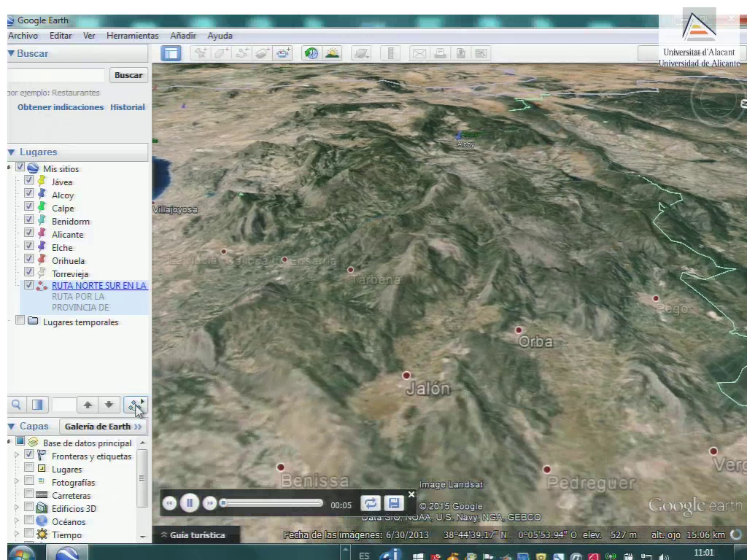Toggle tour loop repeat button

coord(371,503)
